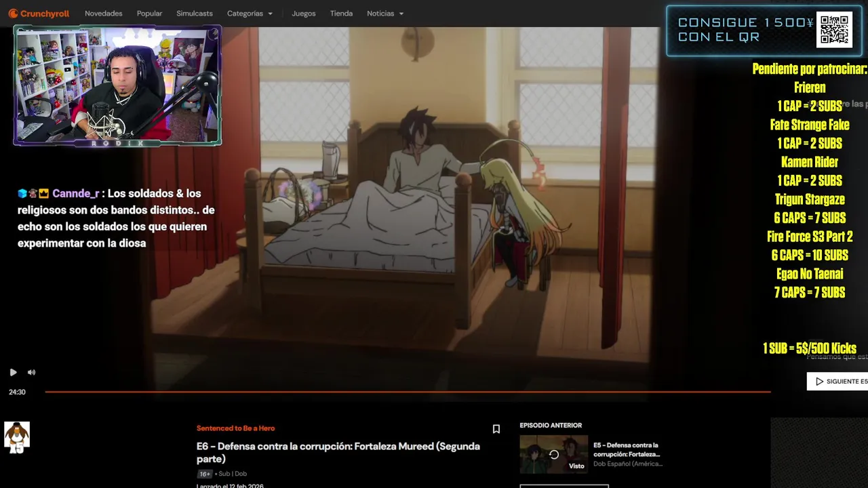Image resolution: width=868 pixels, height=488 pixels.
Task: Click the QR code image
Action: tap(834, 30)
